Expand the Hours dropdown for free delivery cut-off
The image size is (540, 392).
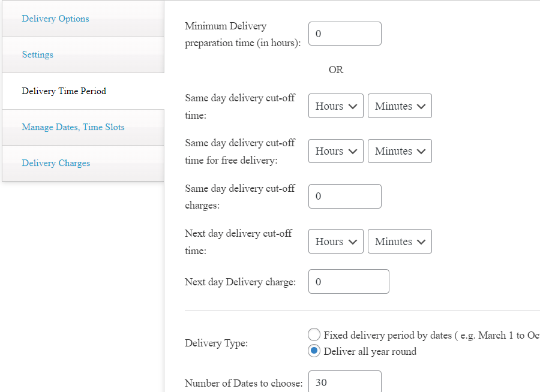[335, 150]
